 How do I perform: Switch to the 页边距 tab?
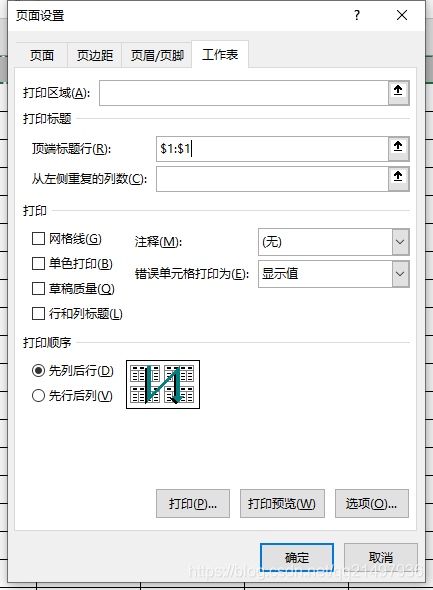pyautogui.click(x=95, y=55)
